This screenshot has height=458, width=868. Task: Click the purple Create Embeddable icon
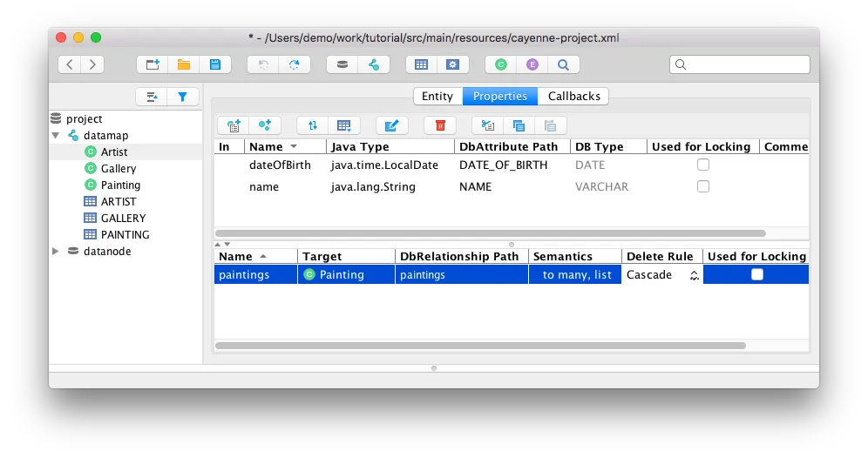click(x=532, y=64)
